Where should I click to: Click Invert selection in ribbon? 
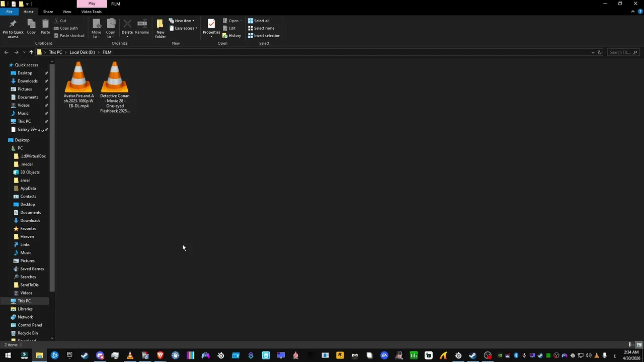(x=264, y=36)
